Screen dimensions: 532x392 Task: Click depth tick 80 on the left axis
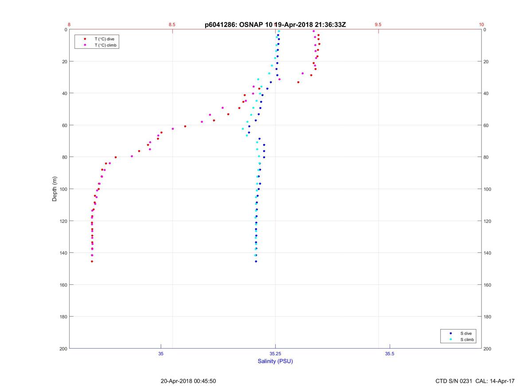(64, 157)
